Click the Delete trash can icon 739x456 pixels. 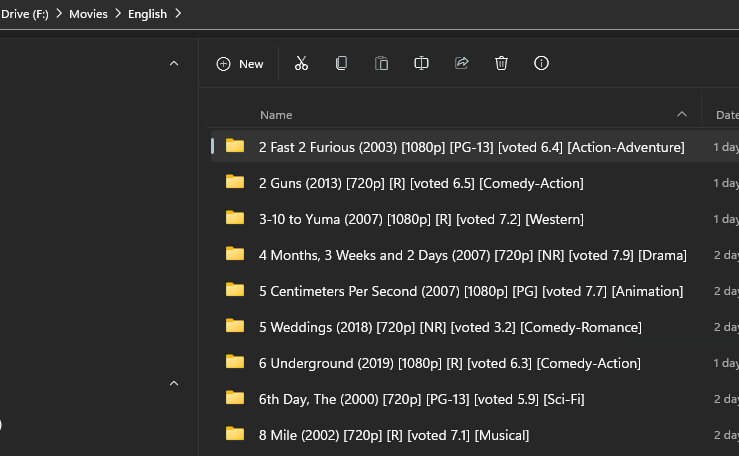[x=501, y=63]
